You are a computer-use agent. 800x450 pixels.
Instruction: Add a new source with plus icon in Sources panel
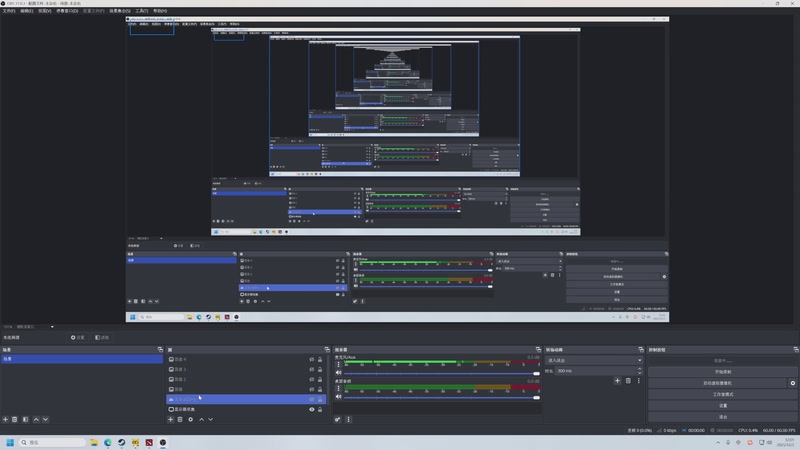click(x=170, y=419)
